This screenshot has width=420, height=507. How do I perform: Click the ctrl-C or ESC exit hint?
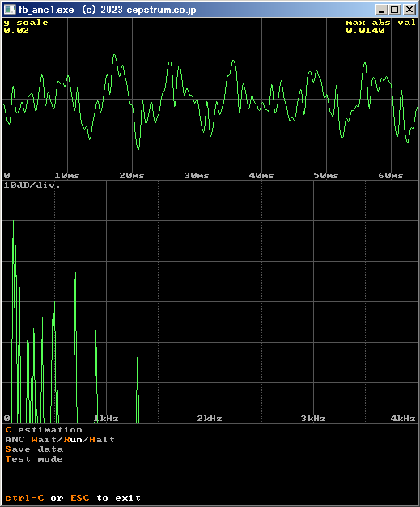click(x=73, y=497)
